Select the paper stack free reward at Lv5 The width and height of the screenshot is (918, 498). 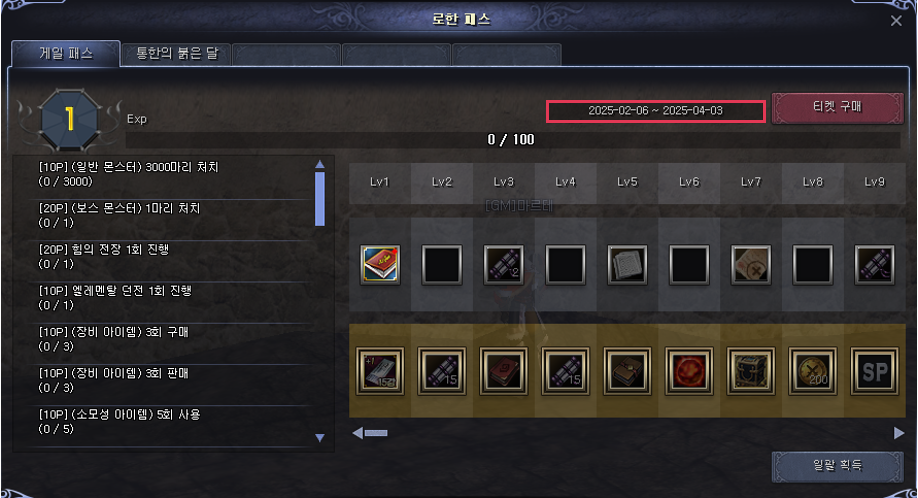tap(627, 265)
